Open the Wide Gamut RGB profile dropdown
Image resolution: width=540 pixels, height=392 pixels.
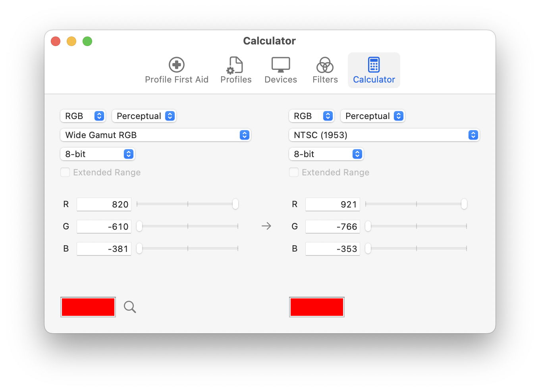point(155,135)
